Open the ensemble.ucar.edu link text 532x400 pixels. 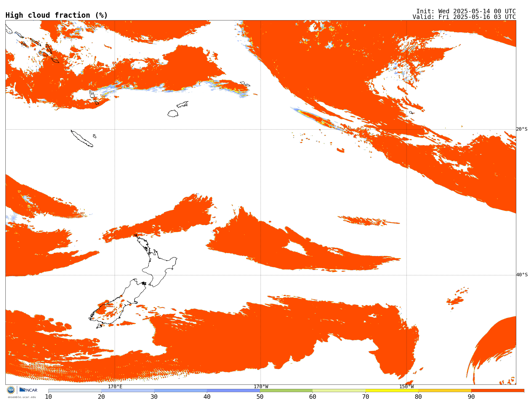[x=22, y=397]
